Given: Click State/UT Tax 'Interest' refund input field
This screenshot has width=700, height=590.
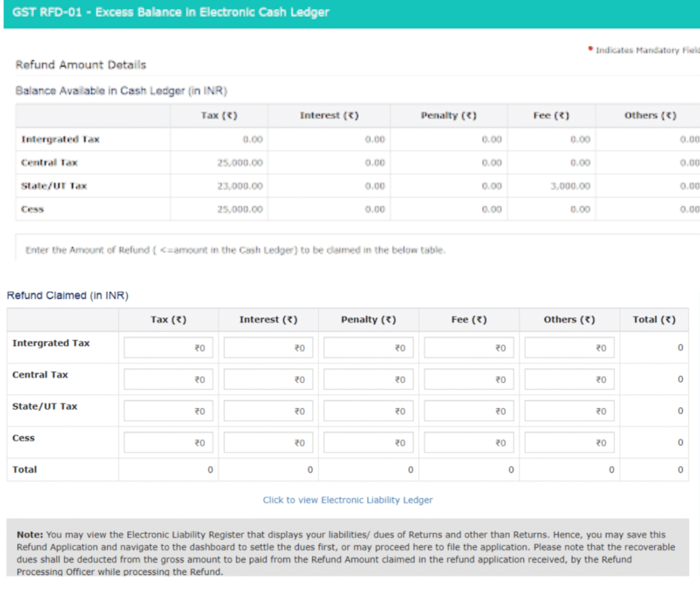Looking at the screenshot, I should coord(268,411).
